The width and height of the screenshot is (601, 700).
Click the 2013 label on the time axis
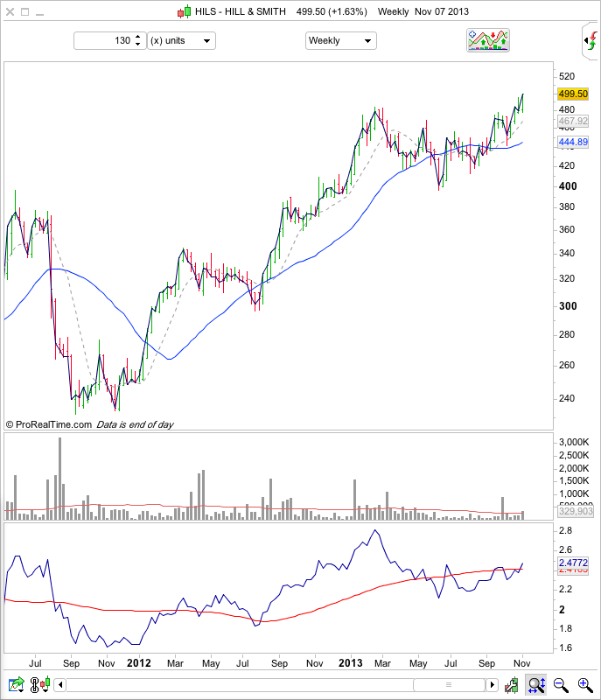(350, 663)
